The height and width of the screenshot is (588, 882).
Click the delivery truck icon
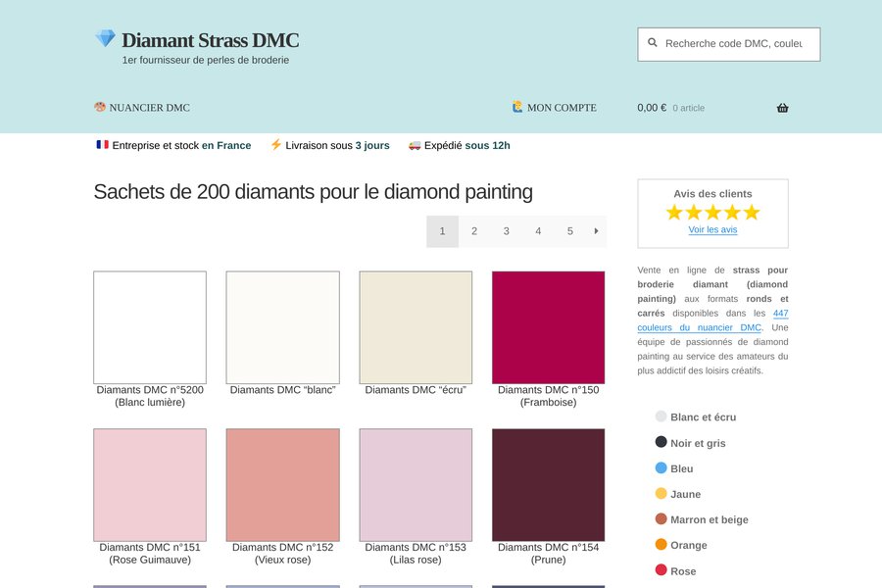pyautogui.click(x=415, y=145)
